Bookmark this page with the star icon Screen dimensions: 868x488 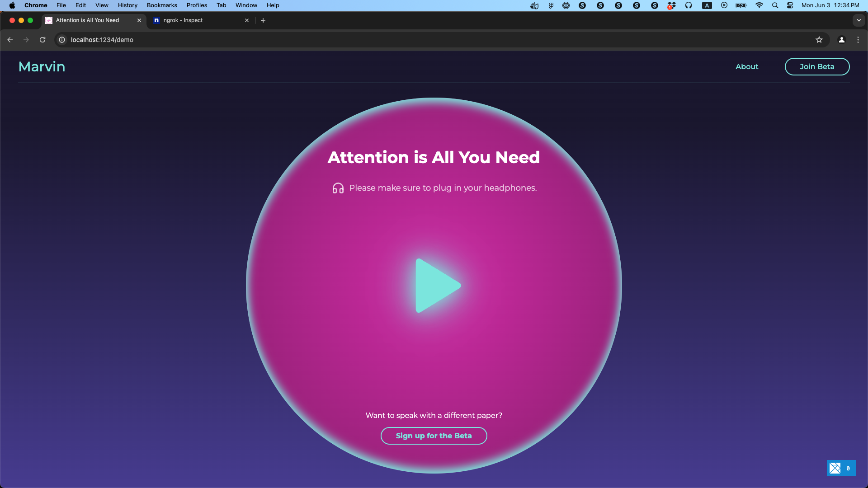[819, 40]
